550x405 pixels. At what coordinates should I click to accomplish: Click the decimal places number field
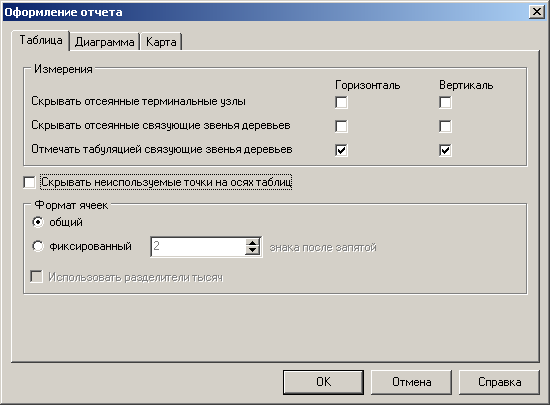click(x=199, y=247)
